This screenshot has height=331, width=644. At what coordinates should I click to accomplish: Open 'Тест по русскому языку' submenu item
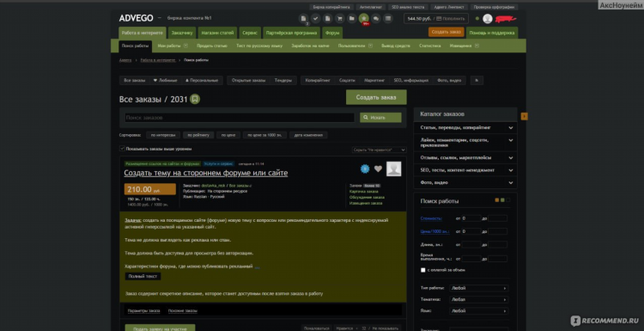point(259,46)
